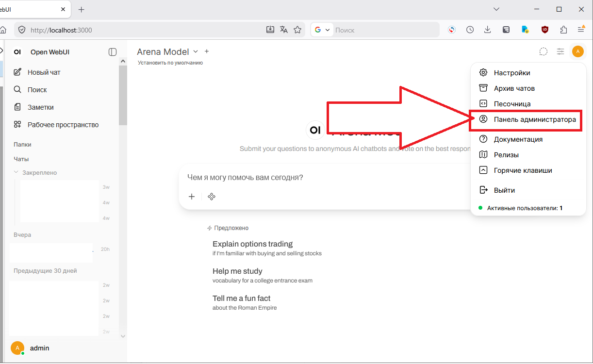The height and width of the screenshot is (364, 593).
Task: Click the shield tracking protection icon
Action: [21, 30]
